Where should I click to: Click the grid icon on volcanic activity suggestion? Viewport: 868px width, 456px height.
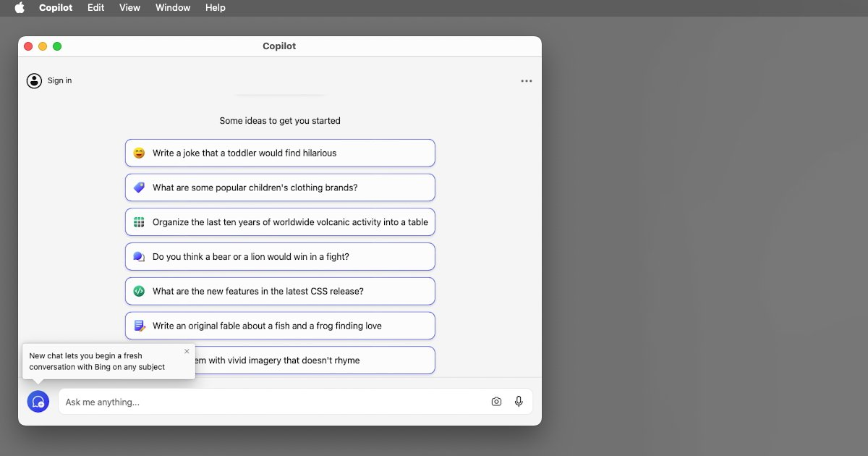point(139,222)
